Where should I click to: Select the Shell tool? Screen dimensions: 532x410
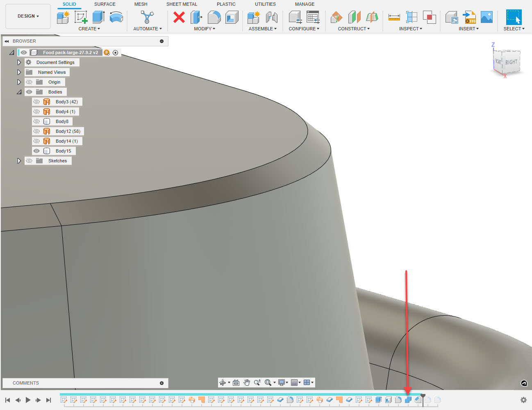[x=232, y=17]
